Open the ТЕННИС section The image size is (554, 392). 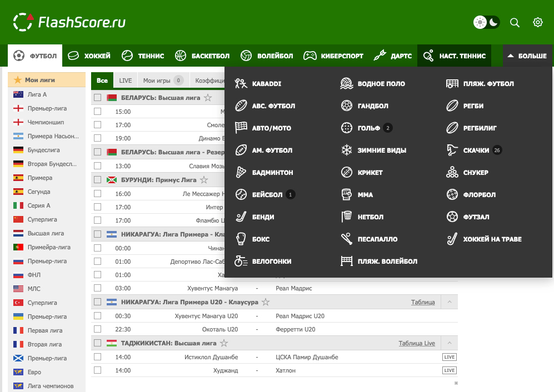coord(143,56)
